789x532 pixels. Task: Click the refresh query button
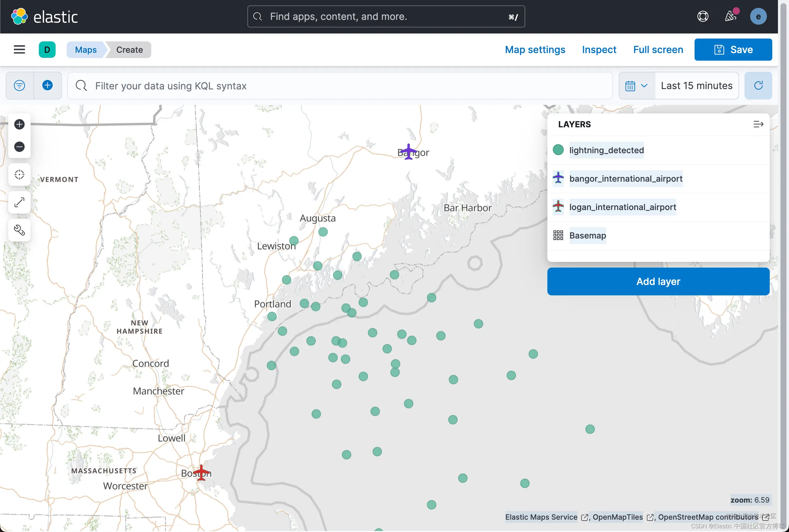point(758,86)
